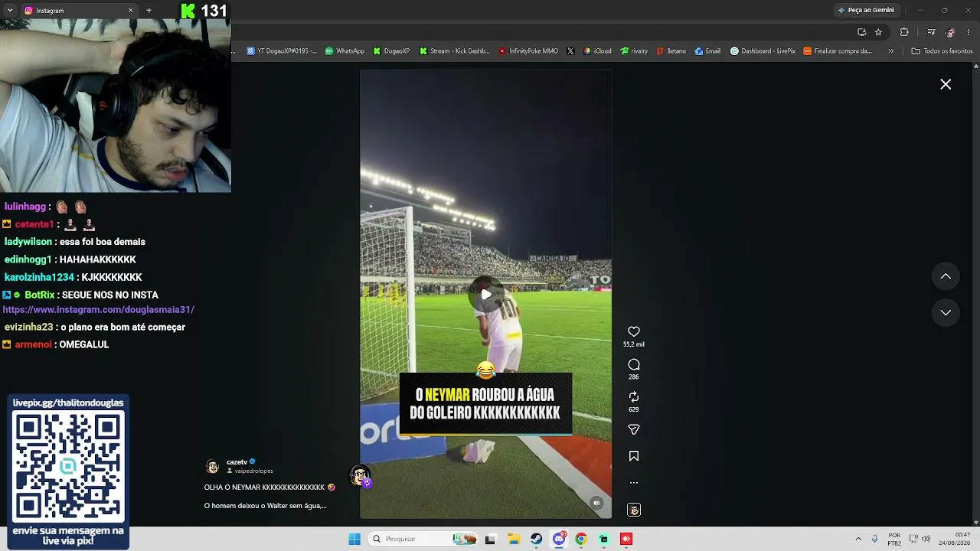
Task: Close the Instagram browser tab
Action: [130, 11]
